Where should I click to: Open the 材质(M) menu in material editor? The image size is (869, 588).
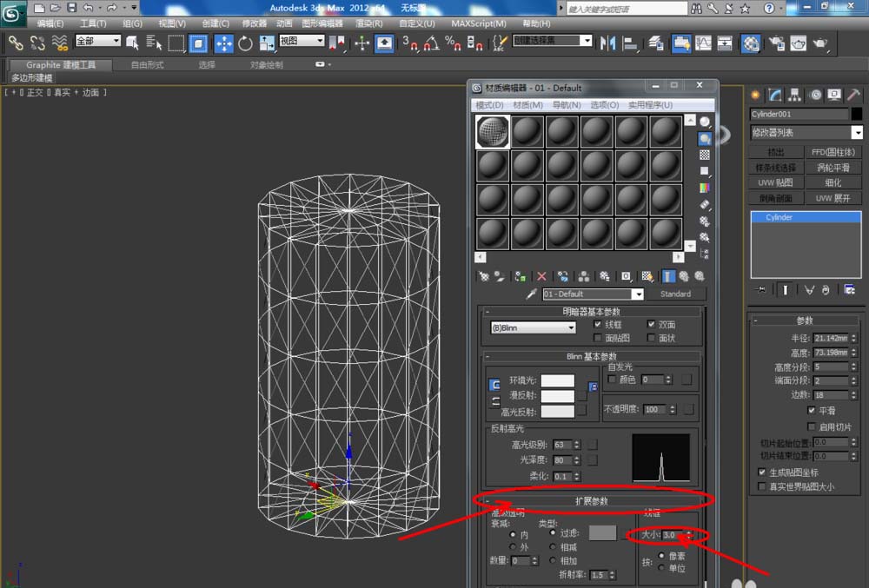pos(528,105)
